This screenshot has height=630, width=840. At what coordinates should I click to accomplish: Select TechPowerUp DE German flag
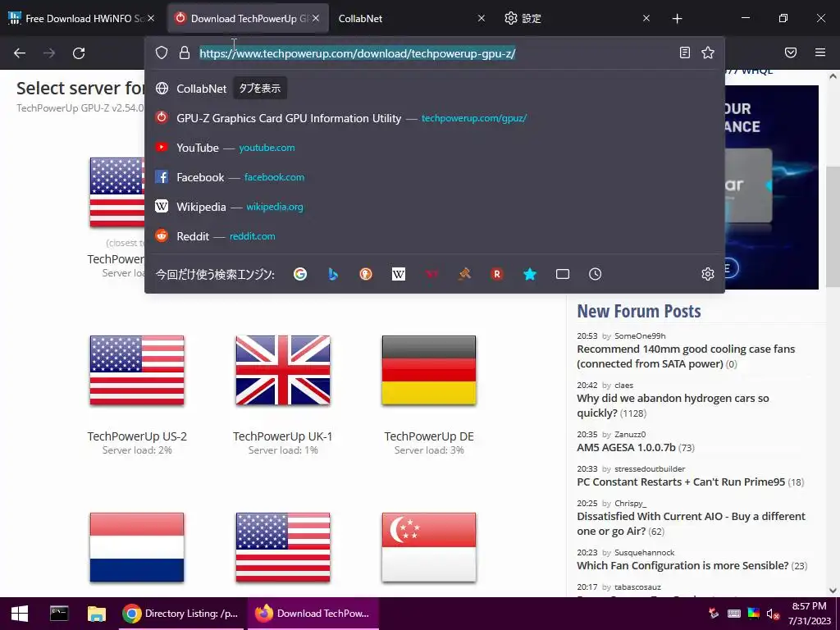click(x=429, y=370)
